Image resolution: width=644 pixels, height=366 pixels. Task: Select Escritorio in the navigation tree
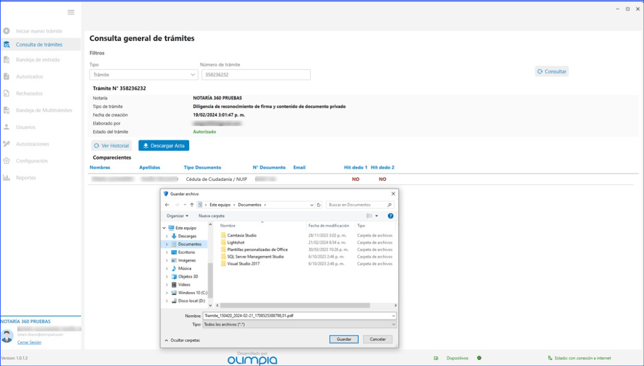click(186, 253)
